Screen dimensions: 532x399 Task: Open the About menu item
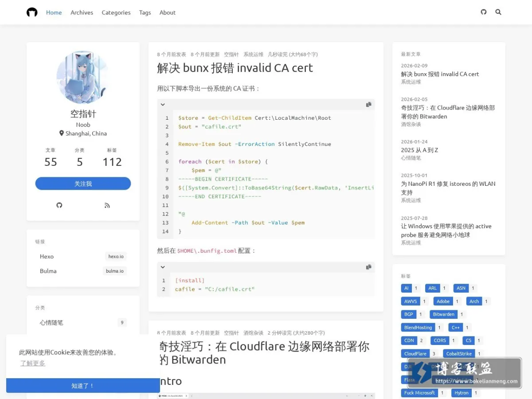(168, 12)
